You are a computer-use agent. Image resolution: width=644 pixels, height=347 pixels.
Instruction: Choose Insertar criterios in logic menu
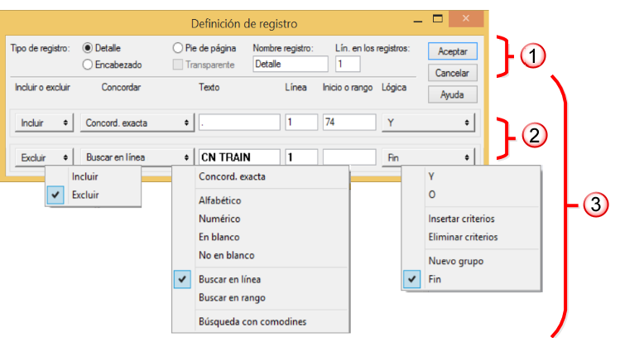click(461, 219)
